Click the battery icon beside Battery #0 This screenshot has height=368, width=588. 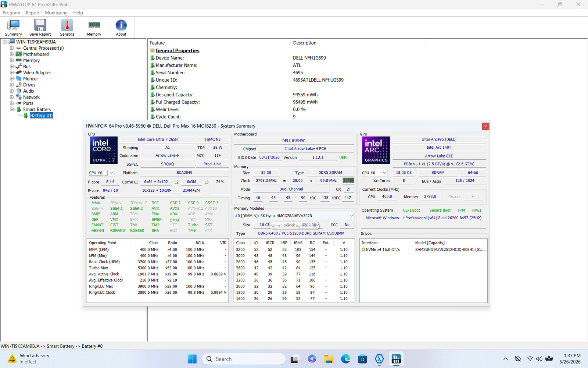(x=26, y=116)
